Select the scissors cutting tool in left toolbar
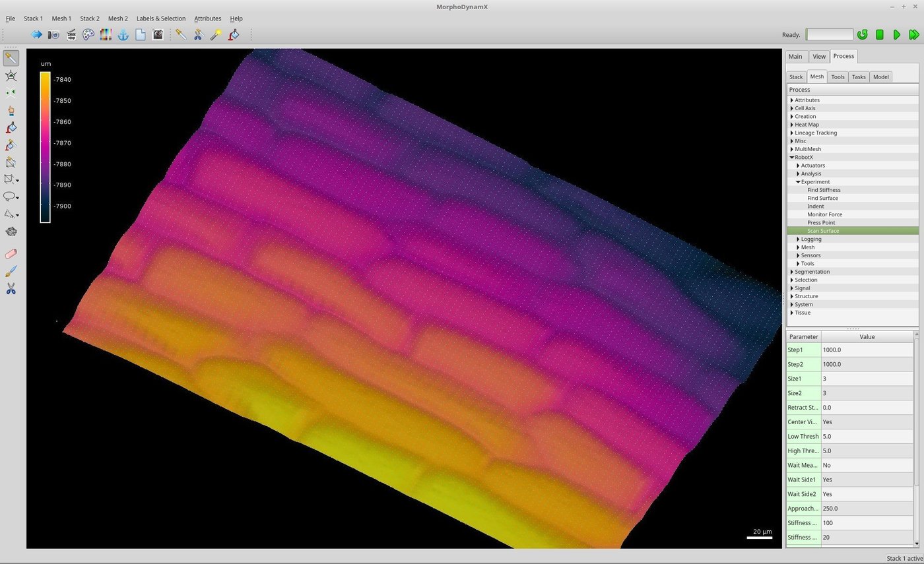 pyautogui.click(x=11, y=288)
